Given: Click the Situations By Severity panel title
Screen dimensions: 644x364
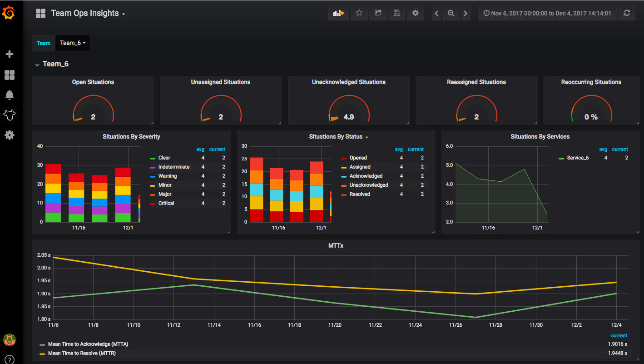Looking at the screenshot, I should (x=131, y=137).
